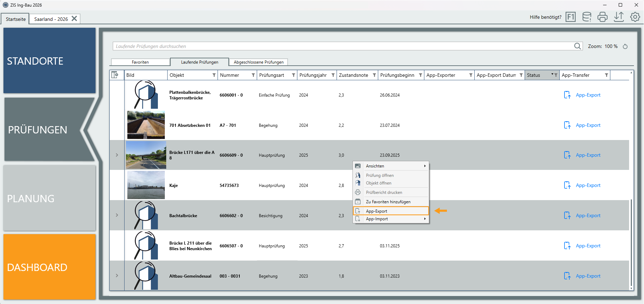Click the Laufende Prüfungen search field
The width and height of the screenshot is (644, 304).
[x=344, y=46]
